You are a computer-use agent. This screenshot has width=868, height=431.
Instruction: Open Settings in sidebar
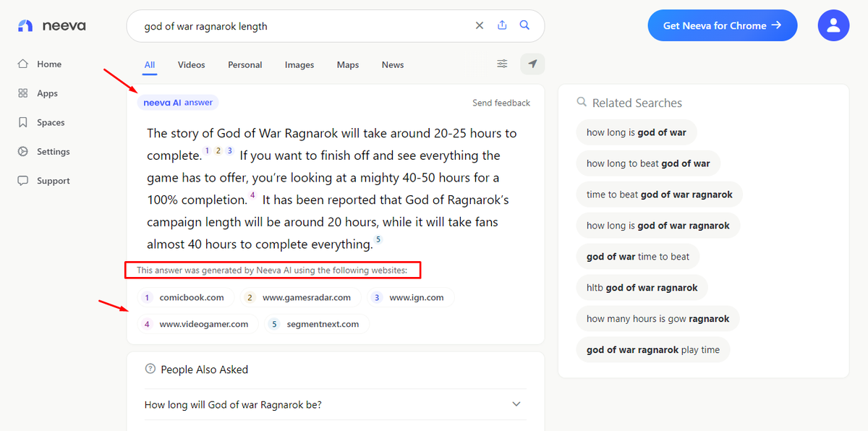pos(43,152)
